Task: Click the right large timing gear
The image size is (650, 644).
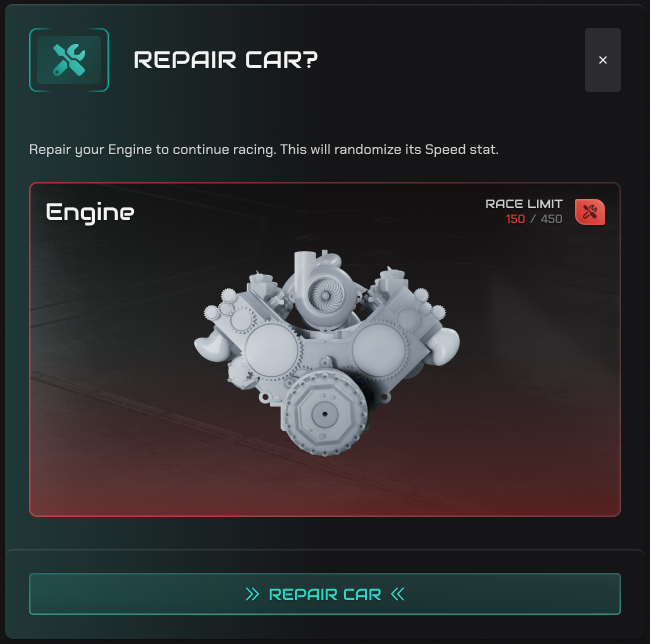Action: pyautogui.click(x=379, y=349)
